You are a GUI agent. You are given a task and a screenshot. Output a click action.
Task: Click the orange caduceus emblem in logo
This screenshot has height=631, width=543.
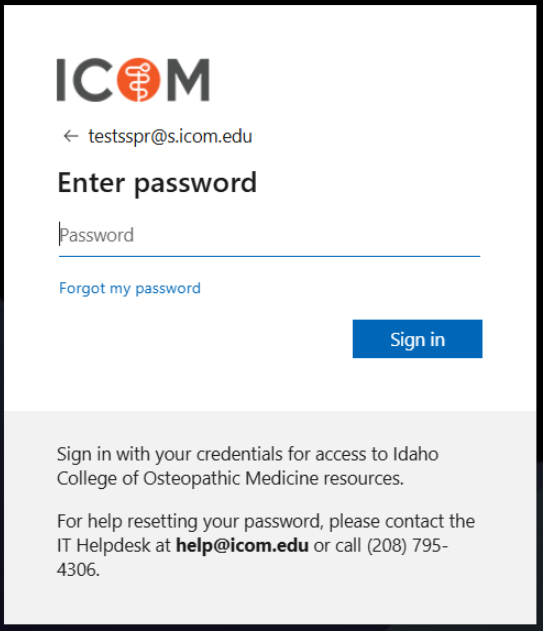tap(138, 80)
